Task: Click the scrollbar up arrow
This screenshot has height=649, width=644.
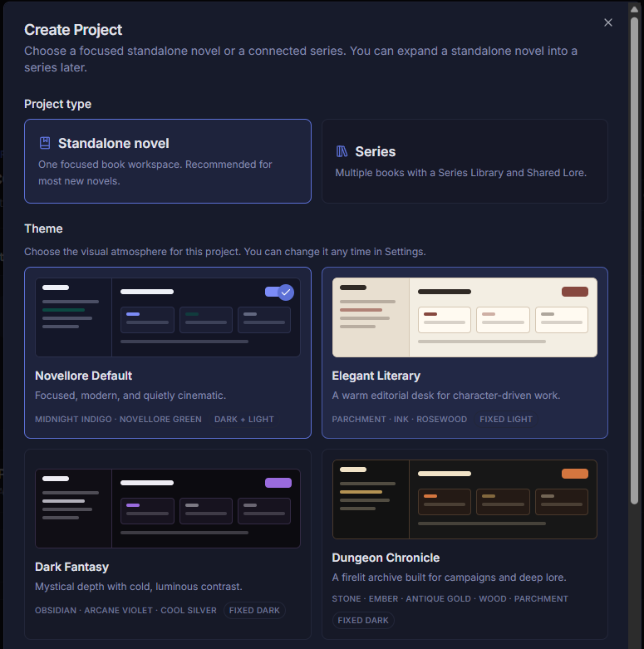Action: 634,9
